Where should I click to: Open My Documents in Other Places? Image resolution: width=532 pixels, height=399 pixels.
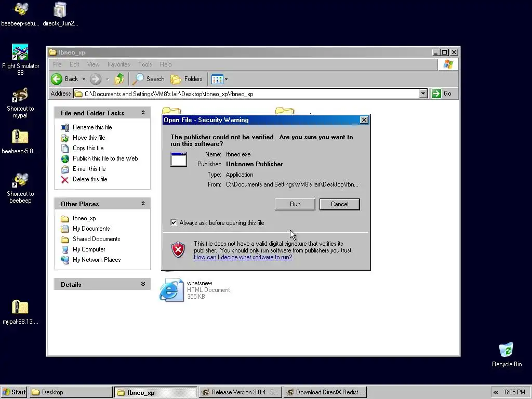point(91,229)
